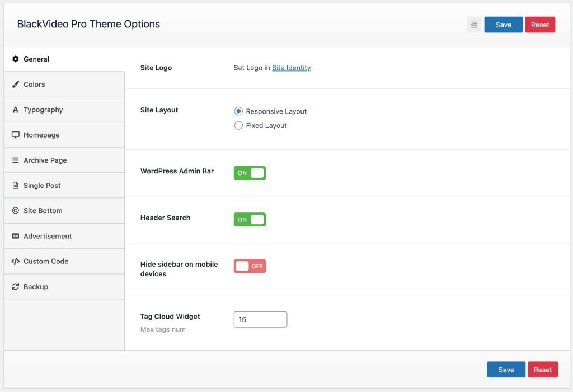The image size is (573, 392).
Task: Click the Tag Cloud Widget label
Action: (170, 317)
